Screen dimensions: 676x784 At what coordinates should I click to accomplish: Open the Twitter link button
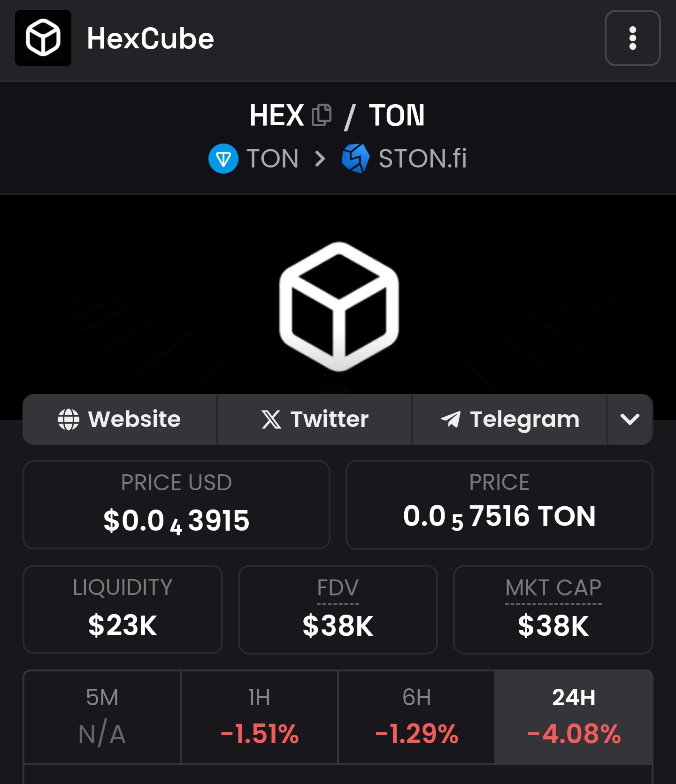315,419
